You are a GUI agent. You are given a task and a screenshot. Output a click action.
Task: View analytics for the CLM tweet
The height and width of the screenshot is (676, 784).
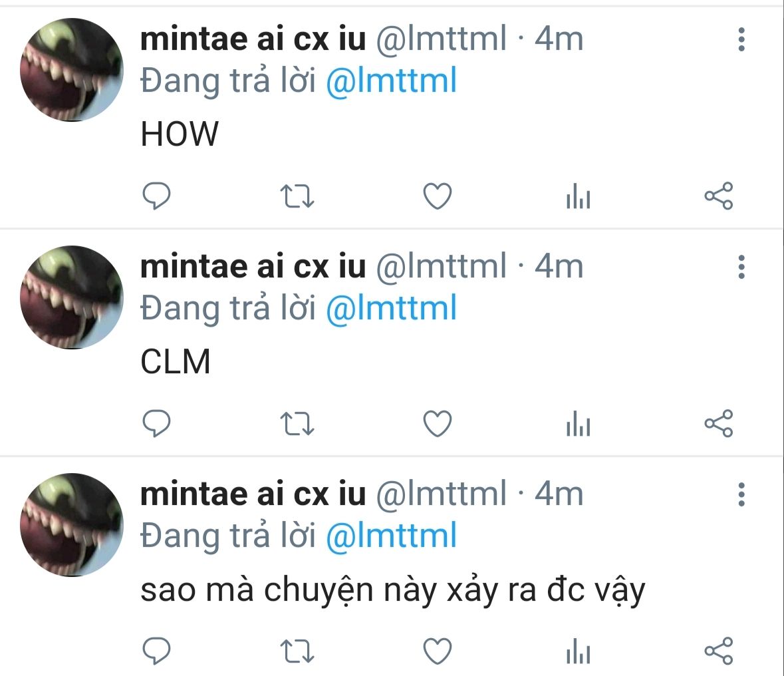click(x=578, y=424)
